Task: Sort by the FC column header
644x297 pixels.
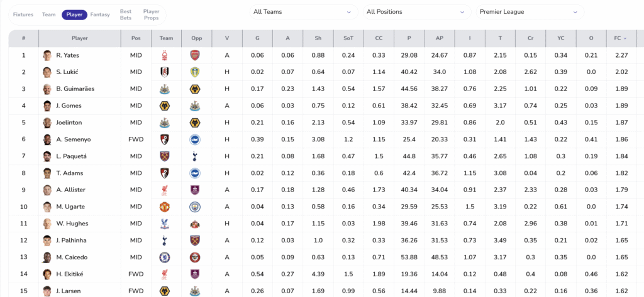Action: click(620, 38)
